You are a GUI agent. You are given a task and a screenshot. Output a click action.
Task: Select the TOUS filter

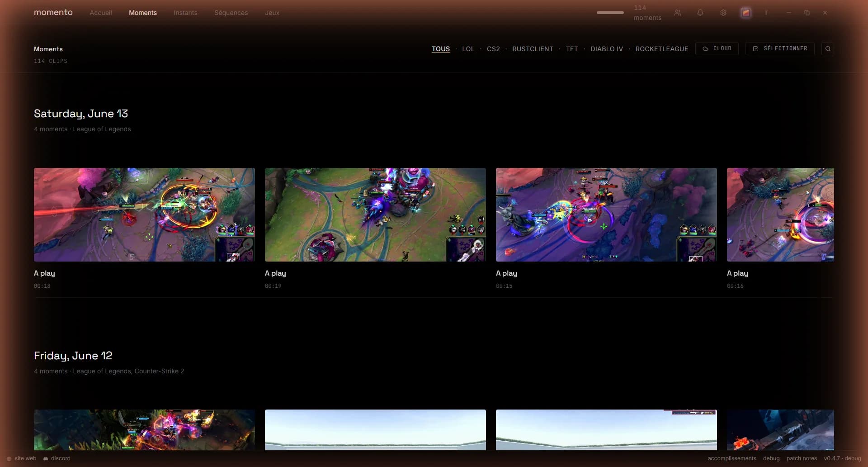point(441,49)
